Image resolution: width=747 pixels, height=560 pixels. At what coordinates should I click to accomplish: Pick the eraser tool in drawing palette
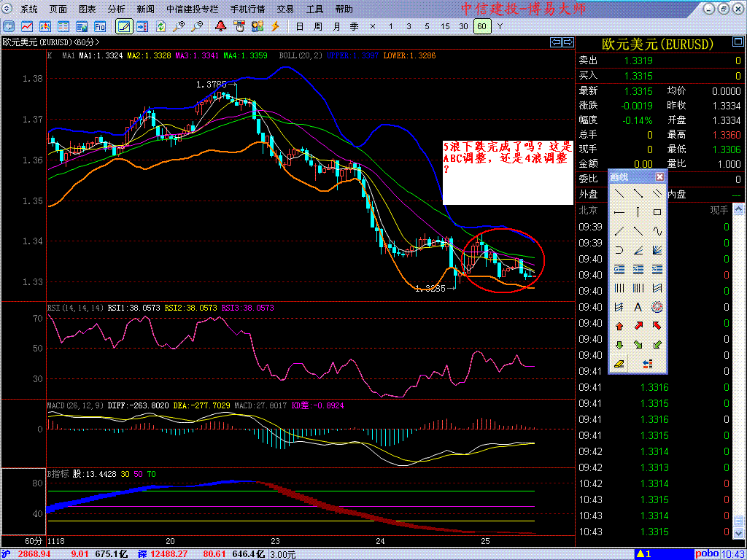click(x=619, y=363)
